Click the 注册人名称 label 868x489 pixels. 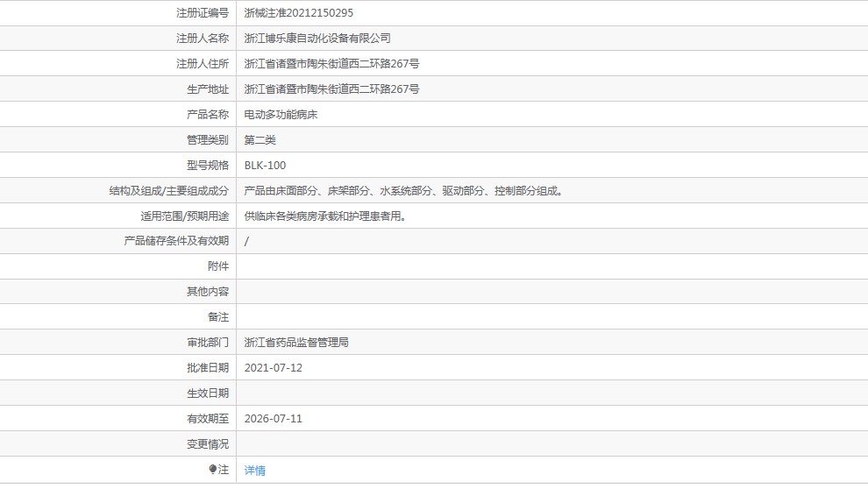[202, 39]
